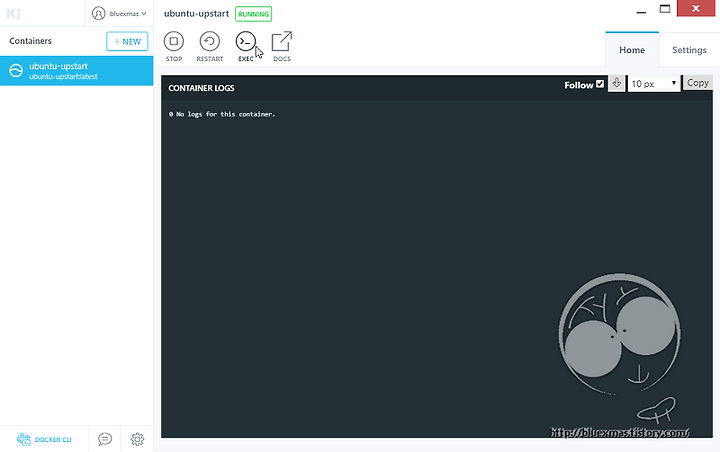
Task: Open preferences via the gear icon
Action: pos(137,439)
